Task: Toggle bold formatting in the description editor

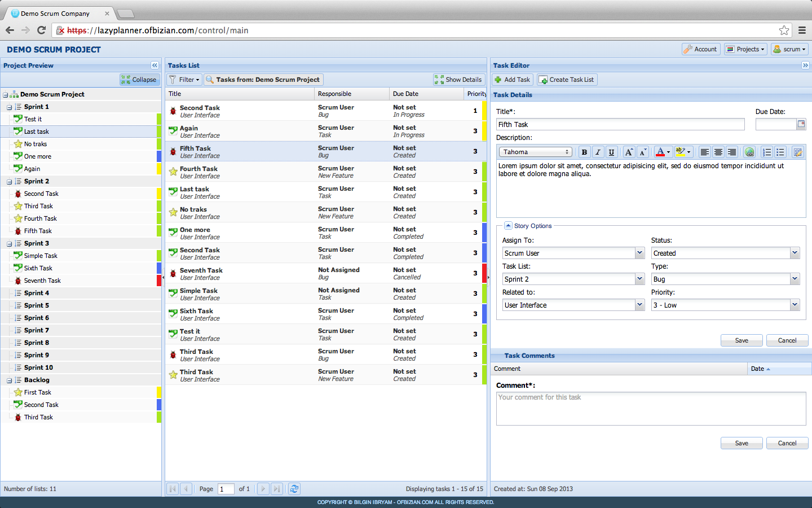Action: 585,152
